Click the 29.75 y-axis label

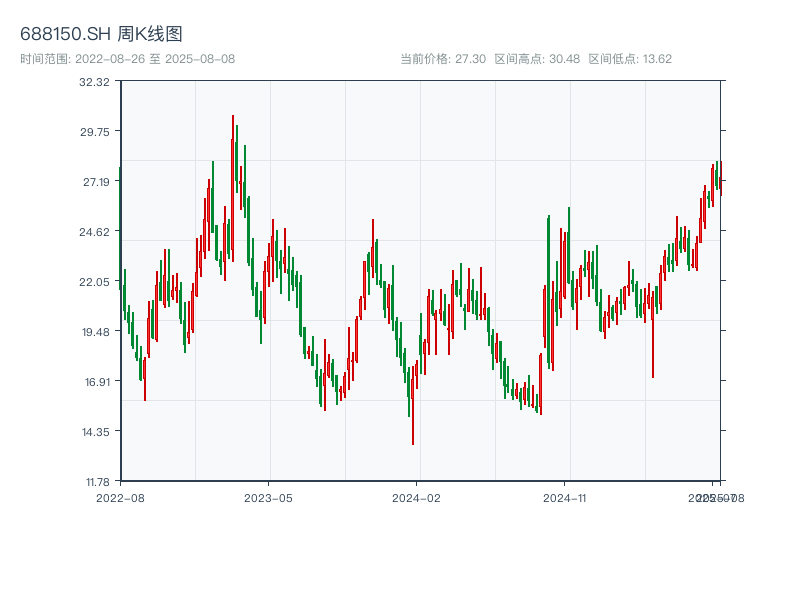click(94, 132)
